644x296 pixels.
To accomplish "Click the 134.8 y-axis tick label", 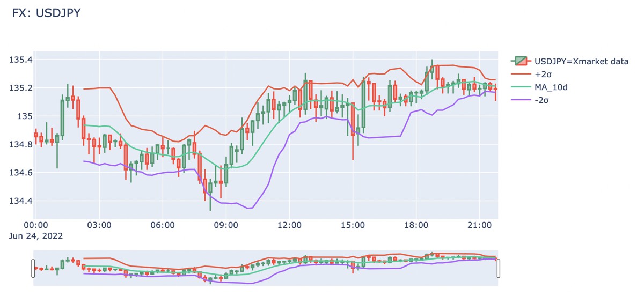I will (x=20, y=144).
